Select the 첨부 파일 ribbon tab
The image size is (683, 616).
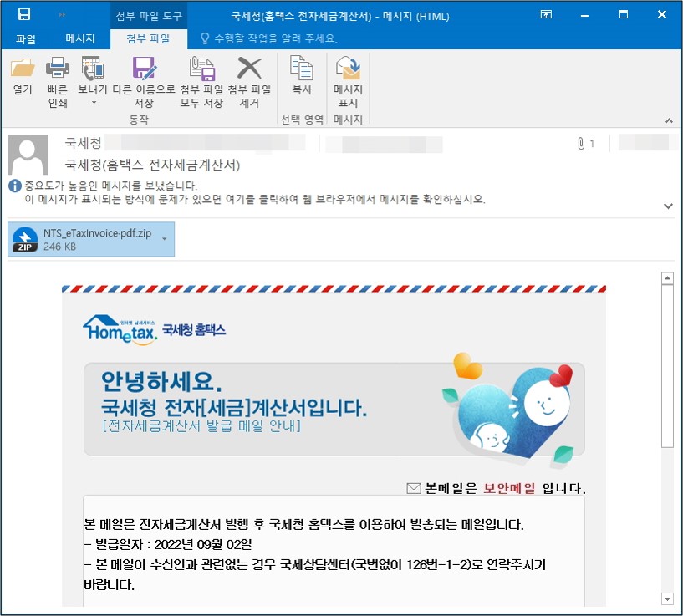pyautogui.click(x=148, y=38)
